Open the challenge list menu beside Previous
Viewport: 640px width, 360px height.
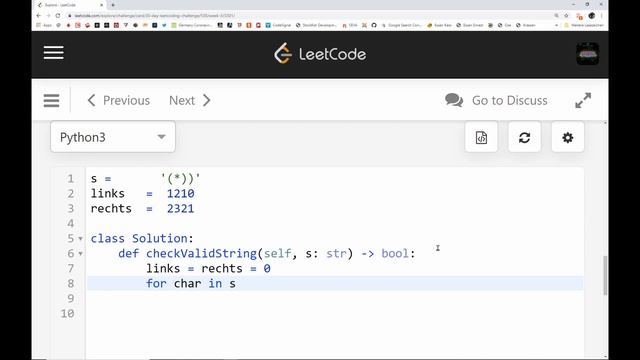(x=51, y=100)
